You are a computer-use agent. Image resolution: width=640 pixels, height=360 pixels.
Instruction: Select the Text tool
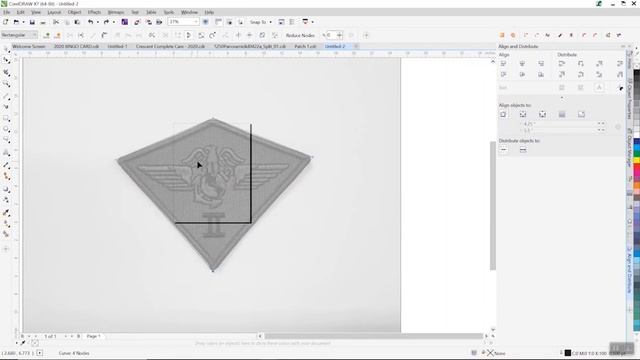click(6, 153)
